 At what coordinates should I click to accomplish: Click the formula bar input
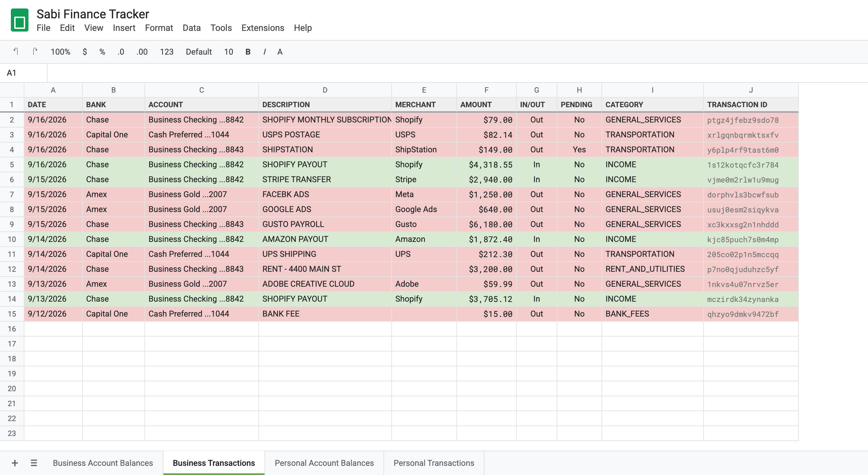click(x=457, y=73)
